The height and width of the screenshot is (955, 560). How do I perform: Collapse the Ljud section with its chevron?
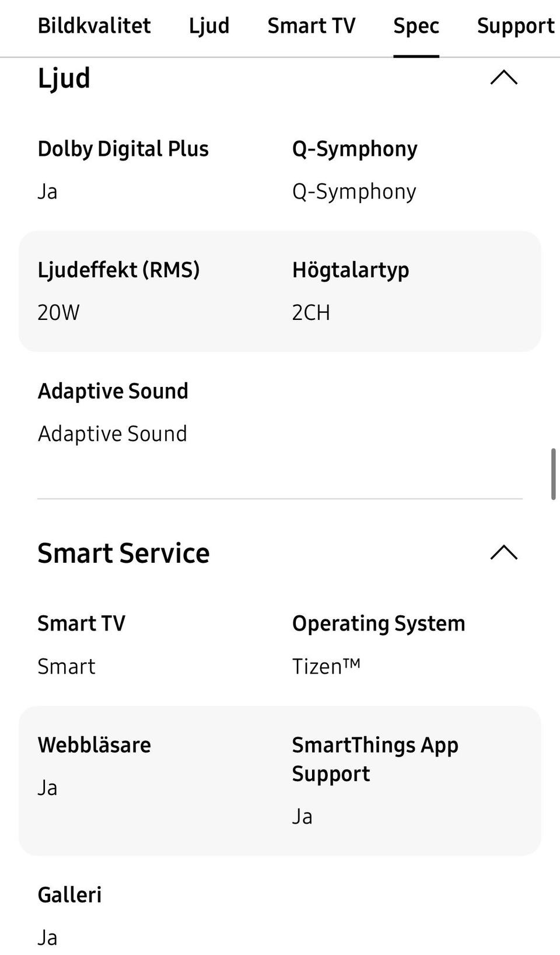click(504, 78)
